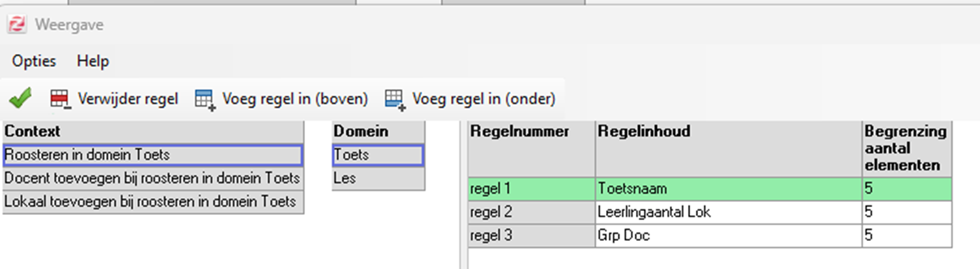980x269 pixels.
Task: Click the Verwijder regel table icon
Action: pyautogui.click(x=59, y=99)
